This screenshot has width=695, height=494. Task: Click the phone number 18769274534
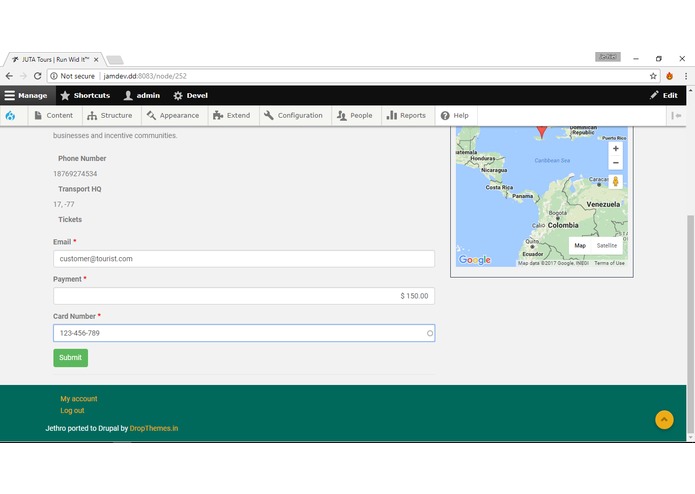75,174
